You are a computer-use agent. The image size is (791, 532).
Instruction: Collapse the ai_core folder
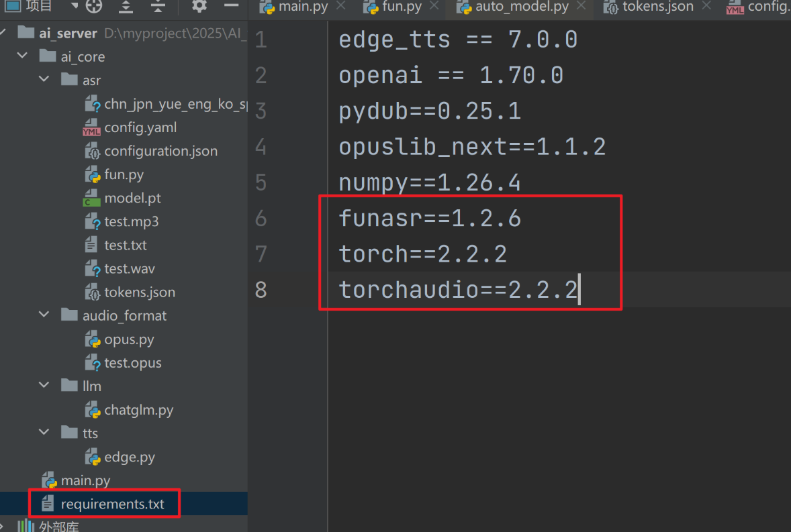[x=22, y=56]
